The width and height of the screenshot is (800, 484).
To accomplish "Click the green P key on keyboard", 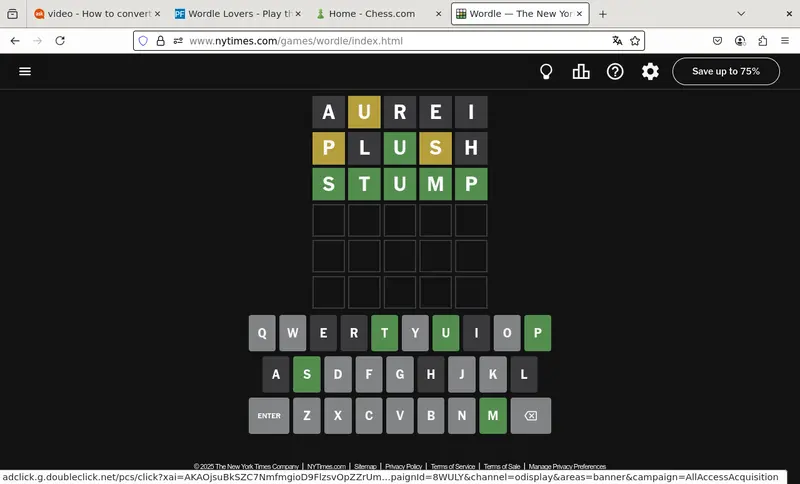I will [537, 333].
